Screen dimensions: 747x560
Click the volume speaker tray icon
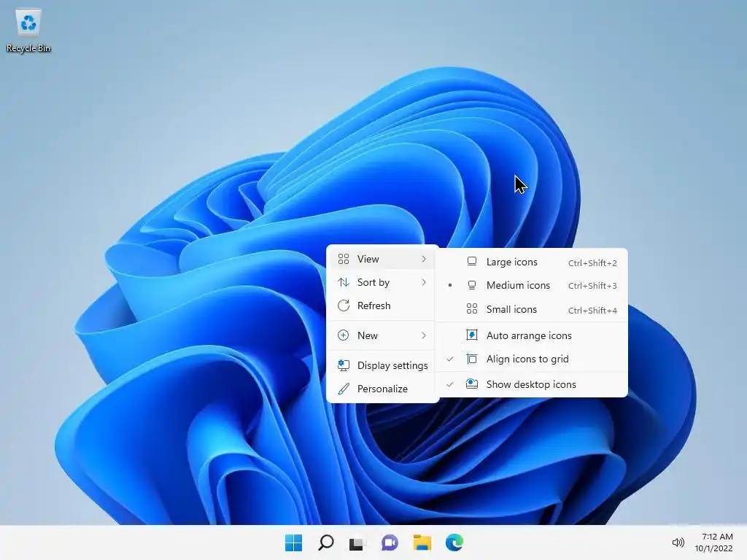click(x=678, y=542)
